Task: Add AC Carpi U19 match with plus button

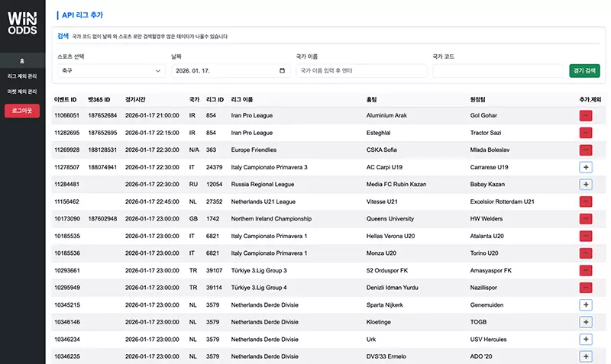Action: [x=585, y=167]
